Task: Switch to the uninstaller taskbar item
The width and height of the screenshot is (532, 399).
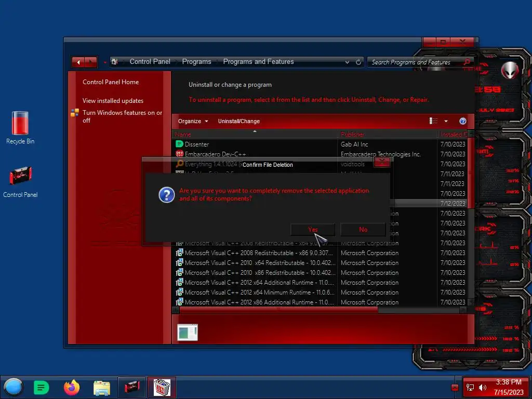Action: click(x=162, y=387)
